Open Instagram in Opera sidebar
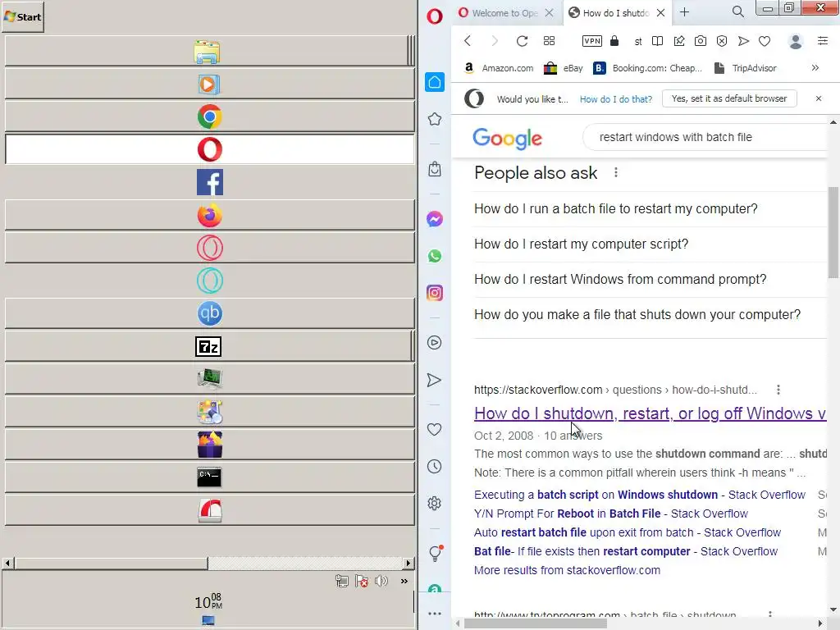 click(x=435, y=293)
